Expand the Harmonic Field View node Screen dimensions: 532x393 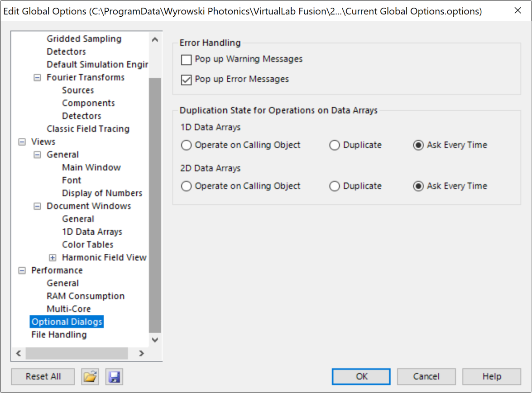coord(53,258)
